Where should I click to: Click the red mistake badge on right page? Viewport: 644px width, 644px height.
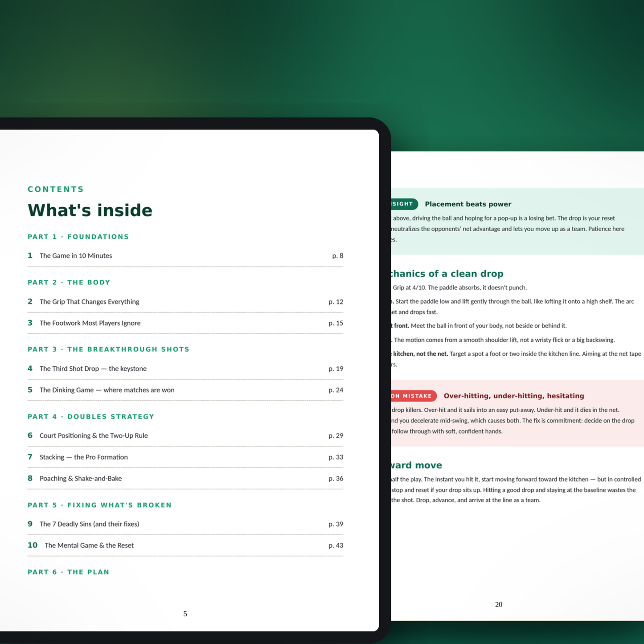point(414,396)
